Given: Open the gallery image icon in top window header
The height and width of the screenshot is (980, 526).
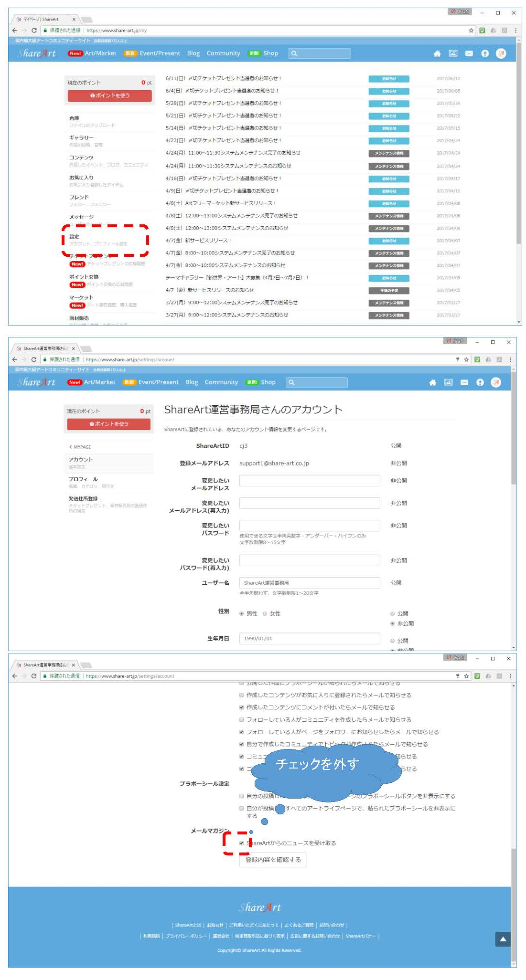Looking at the screenshot, I should [452, 53].
